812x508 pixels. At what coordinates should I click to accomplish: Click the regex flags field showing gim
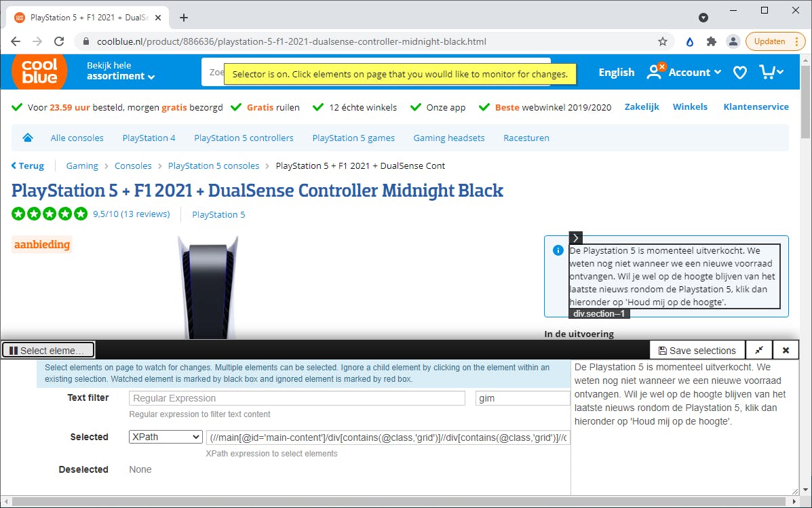click(522, 398)
